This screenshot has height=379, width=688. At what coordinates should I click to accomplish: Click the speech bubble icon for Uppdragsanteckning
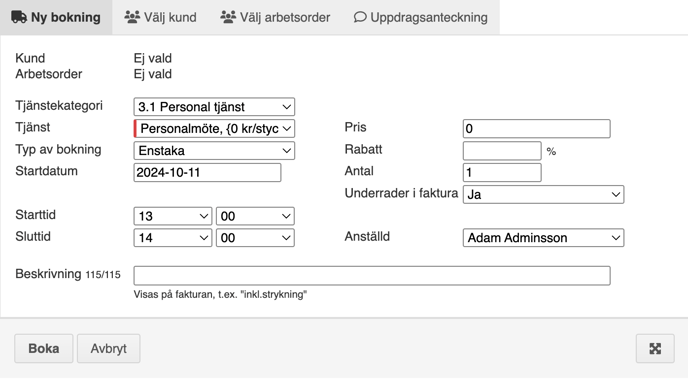(x=360, y=17)
